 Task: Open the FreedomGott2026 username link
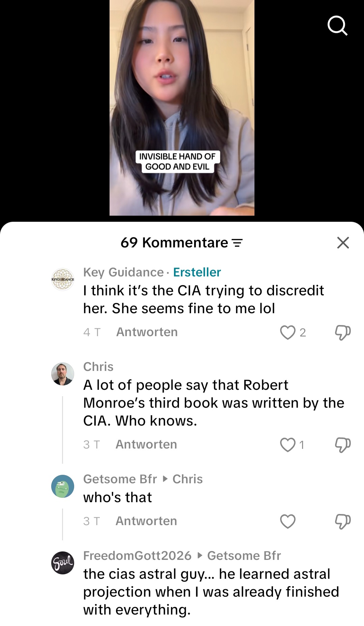[x=137, y=555]
